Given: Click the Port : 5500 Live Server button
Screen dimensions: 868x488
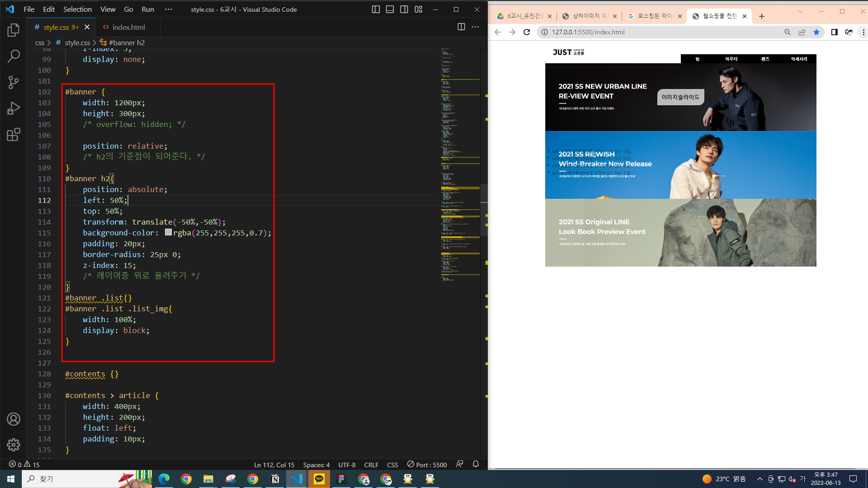Looking at the screenshot, I should click(x=427, y=465).
